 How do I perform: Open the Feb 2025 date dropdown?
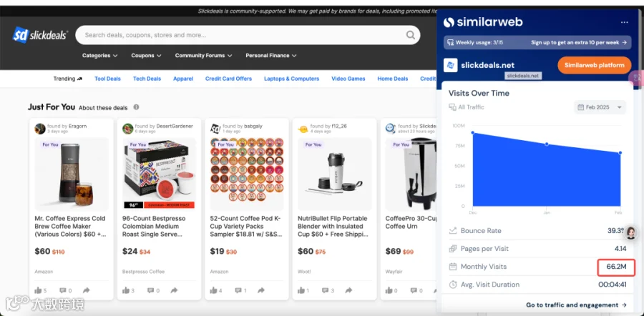[x=600, y=107]
